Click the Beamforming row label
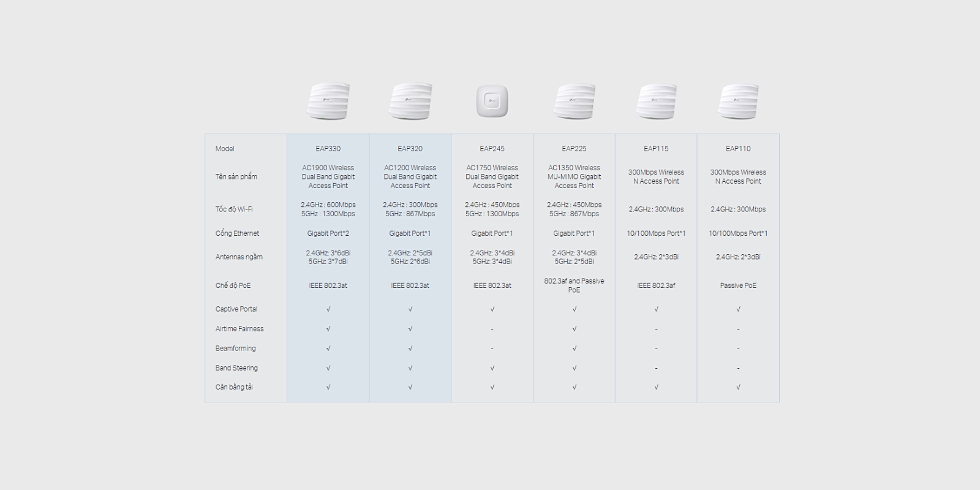 click(236, 349)
